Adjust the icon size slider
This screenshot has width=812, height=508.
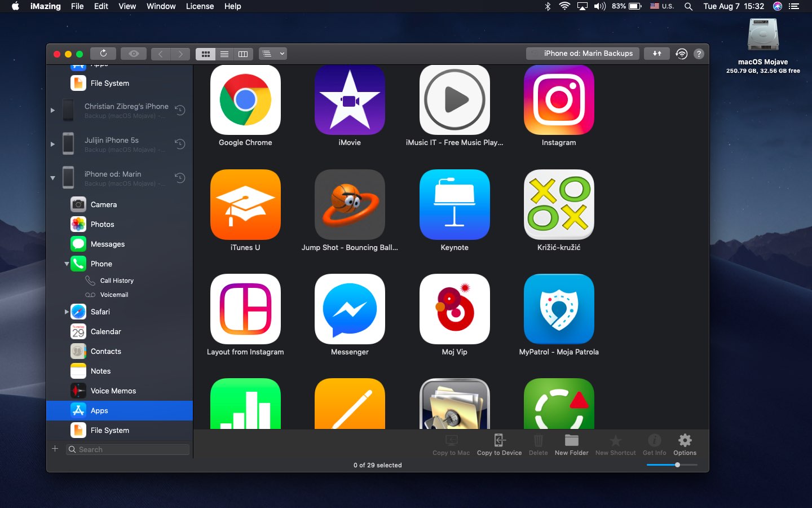677,465
